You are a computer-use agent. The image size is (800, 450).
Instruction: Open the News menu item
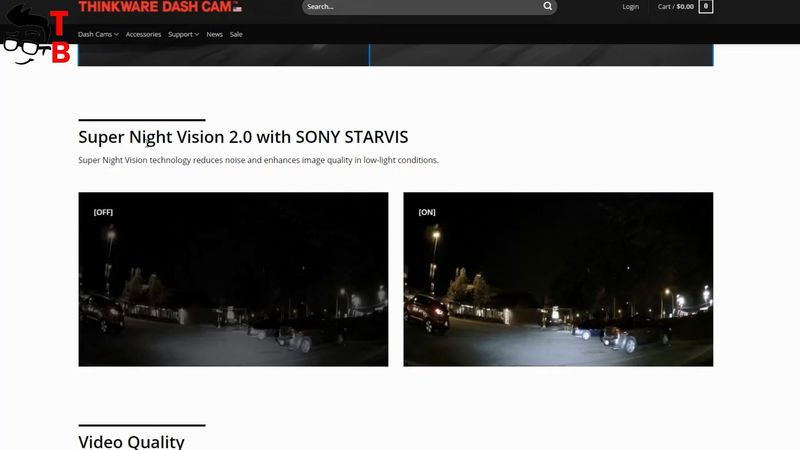tap(214, 34)
